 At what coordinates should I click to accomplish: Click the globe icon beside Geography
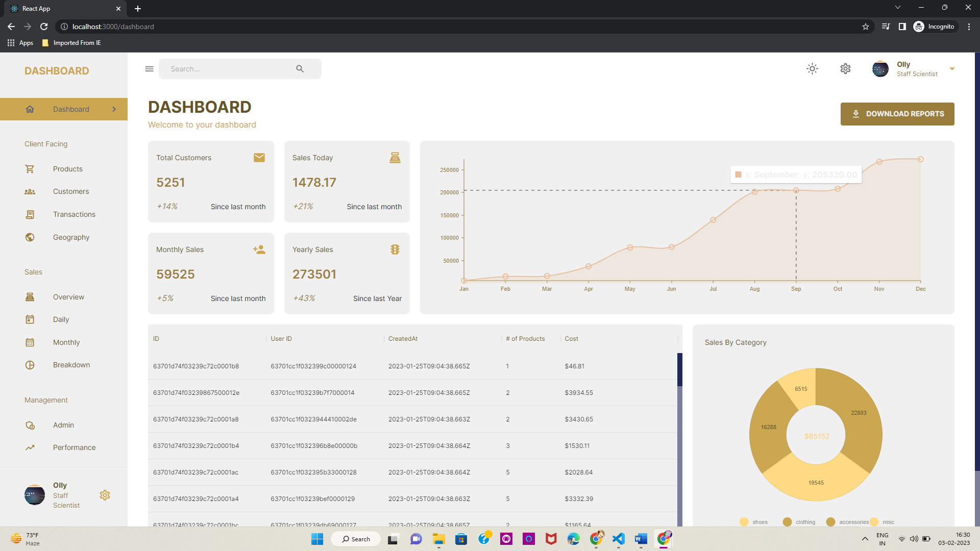click(30, 237)
